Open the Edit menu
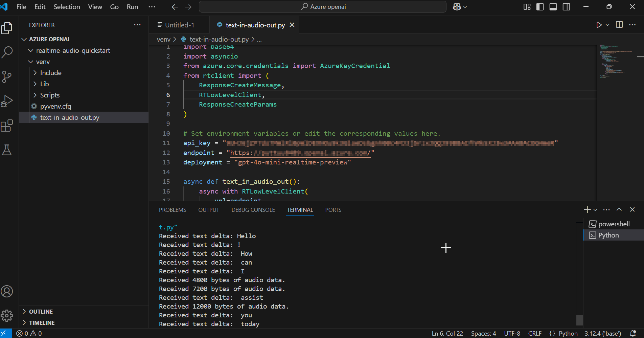 [40, 7]
